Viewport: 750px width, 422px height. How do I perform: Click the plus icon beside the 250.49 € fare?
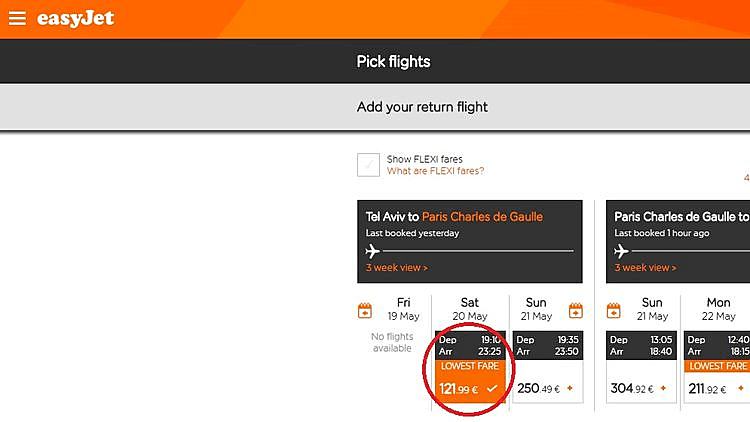570,388
